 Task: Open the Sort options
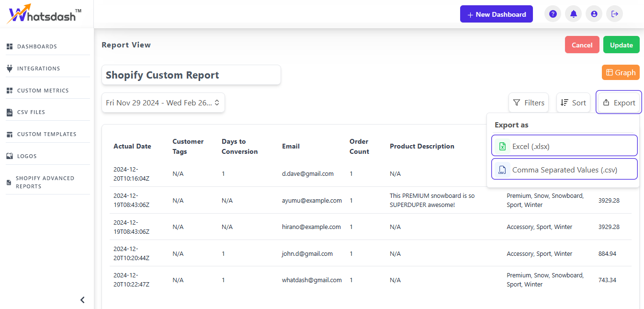point(573,103)
